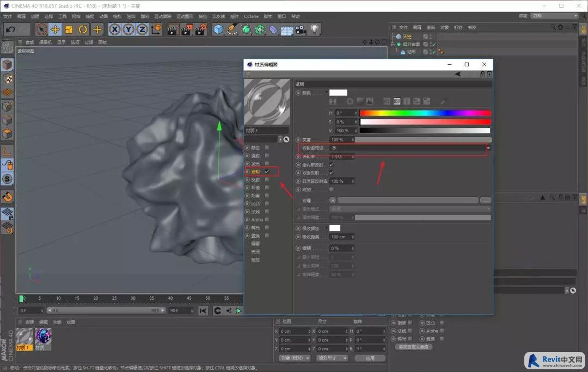Open the 文件 menu in main menu bar
588x372 pixels.
click(8, 16)
